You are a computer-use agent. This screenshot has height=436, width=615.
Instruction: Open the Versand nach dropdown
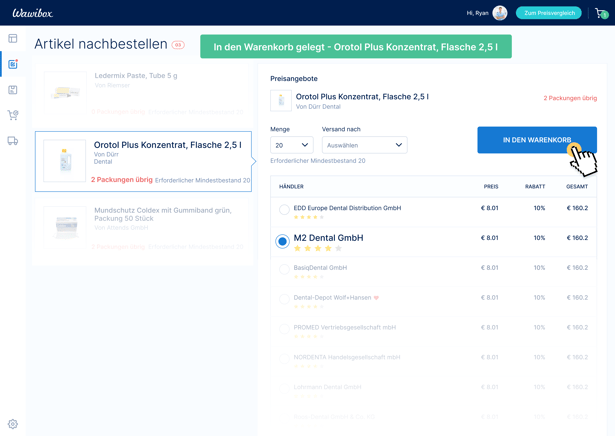(365, 145)
